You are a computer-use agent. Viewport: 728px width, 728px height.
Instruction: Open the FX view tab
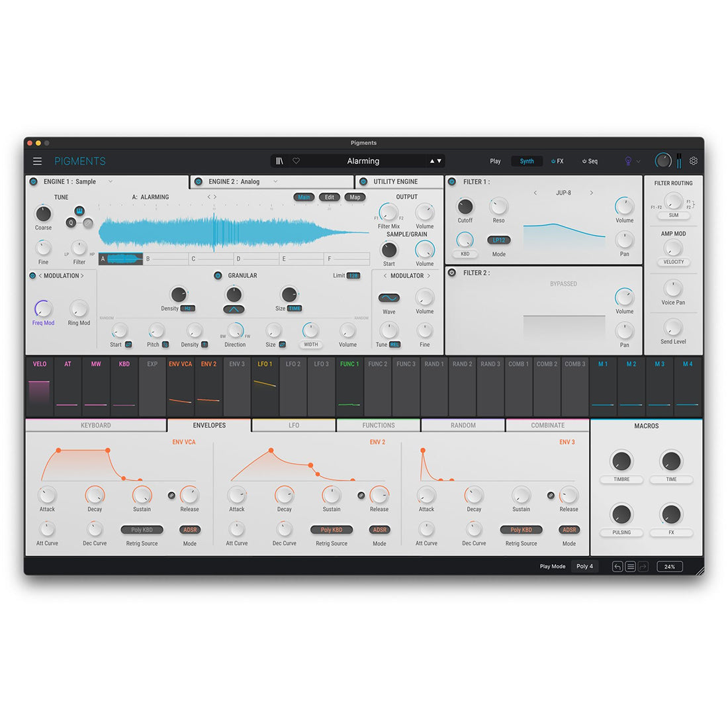point(557,161)
